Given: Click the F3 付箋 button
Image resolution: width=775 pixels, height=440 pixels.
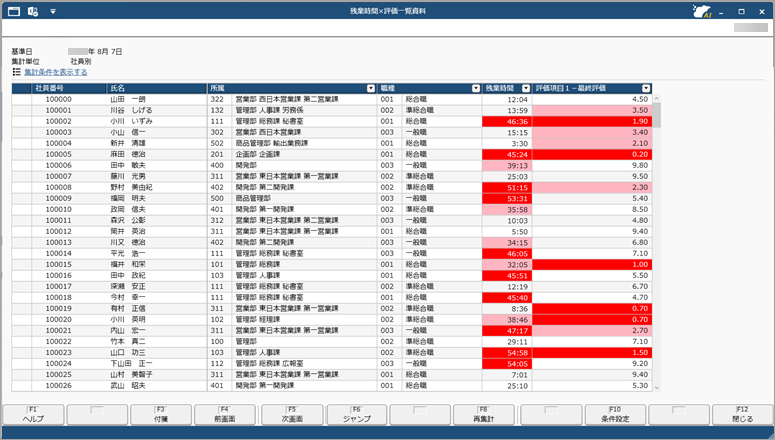Looking at the screenshot, I should [x=161, y=414].
